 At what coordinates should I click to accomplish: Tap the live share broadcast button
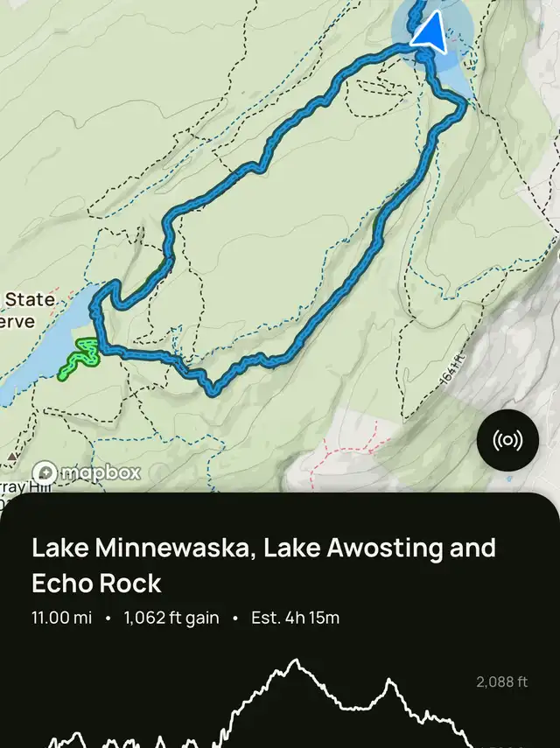point(507,439)
